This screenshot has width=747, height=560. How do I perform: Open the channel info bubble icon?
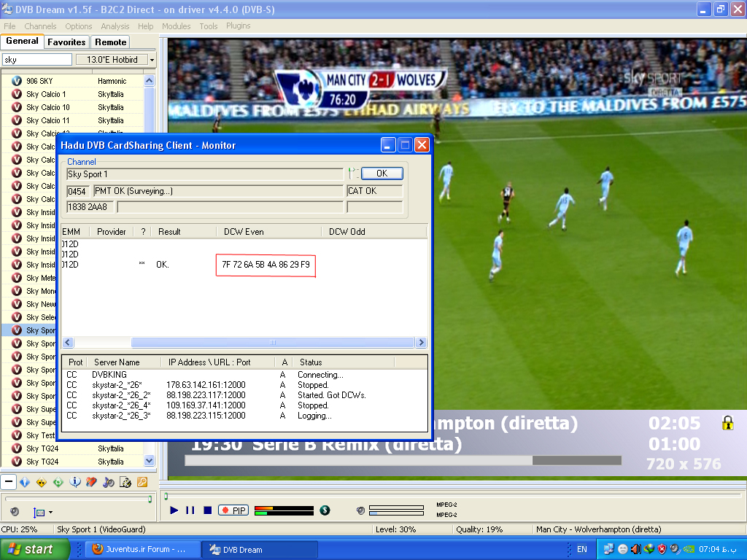(75, 483)
